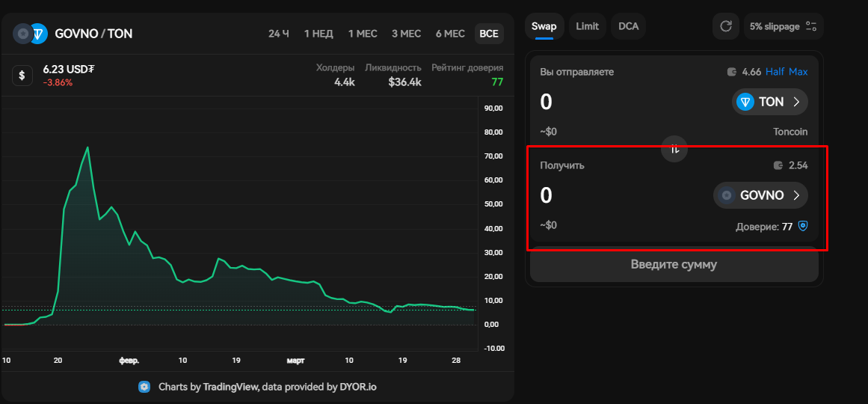Click the Рейтинг доверия 77 value

click(497, 82)
